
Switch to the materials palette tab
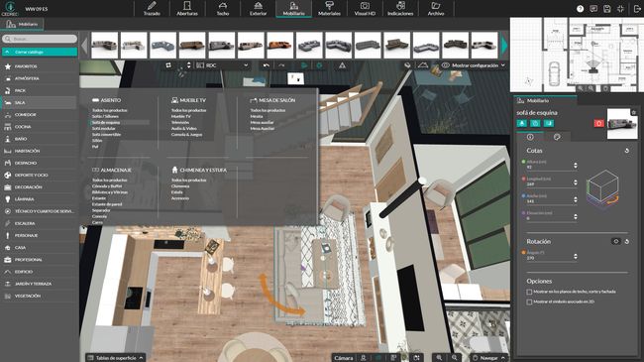coord(557,137)
